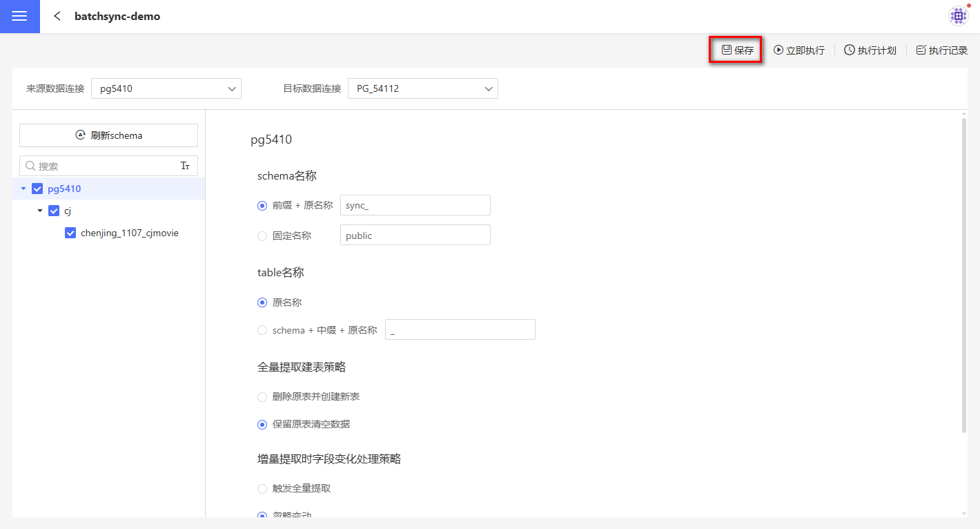980x529 pixels.
Task: Run the task with 立即执行
Action: pyautogui.click(x=798, y=50)
